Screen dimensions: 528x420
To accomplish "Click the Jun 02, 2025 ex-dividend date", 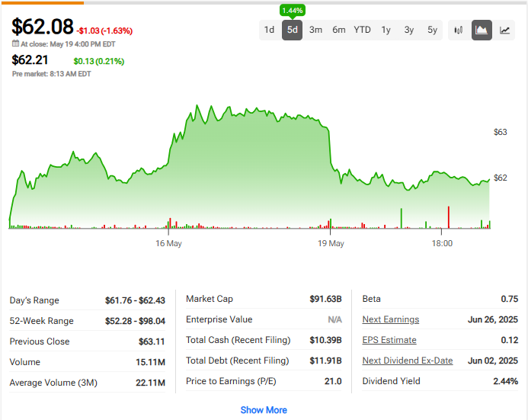I will tap(493, 361).
